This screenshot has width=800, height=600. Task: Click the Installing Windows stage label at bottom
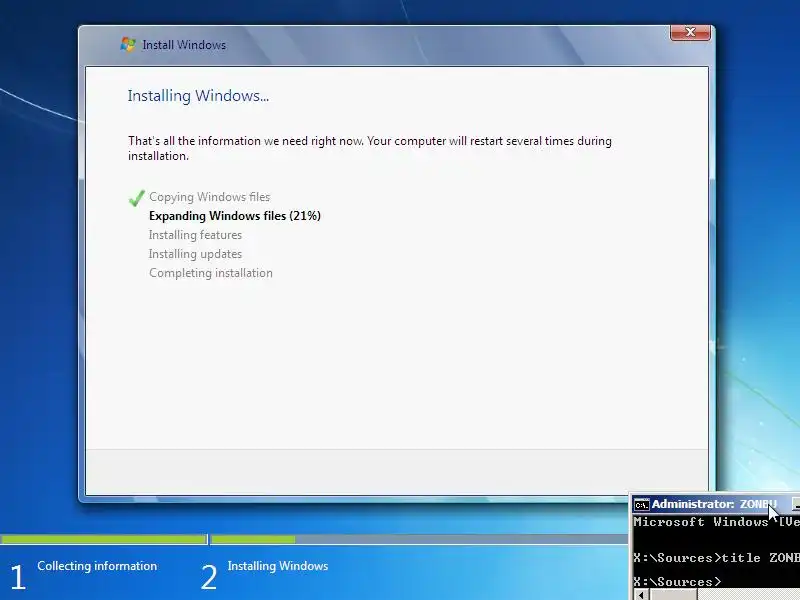point(278,566)
